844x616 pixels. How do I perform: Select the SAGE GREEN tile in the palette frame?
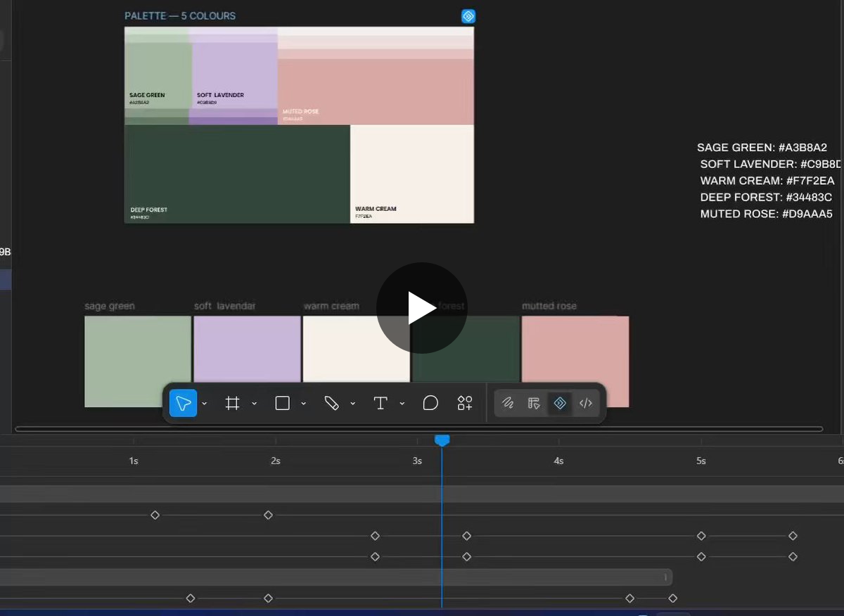click(158, 76)
